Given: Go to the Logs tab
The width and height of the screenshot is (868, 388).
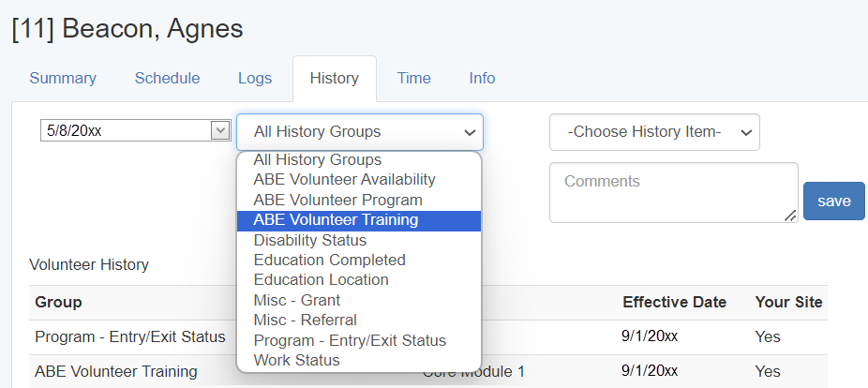Looking at the screenshot, I should [x=255, y=79].
